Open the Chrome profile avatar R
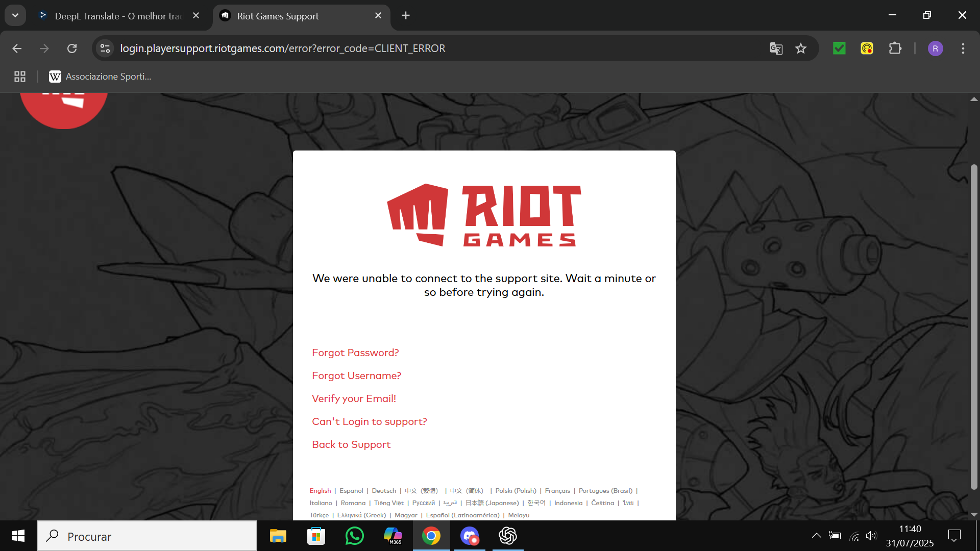The image size is (980, 551). click(x=935, y=48)
